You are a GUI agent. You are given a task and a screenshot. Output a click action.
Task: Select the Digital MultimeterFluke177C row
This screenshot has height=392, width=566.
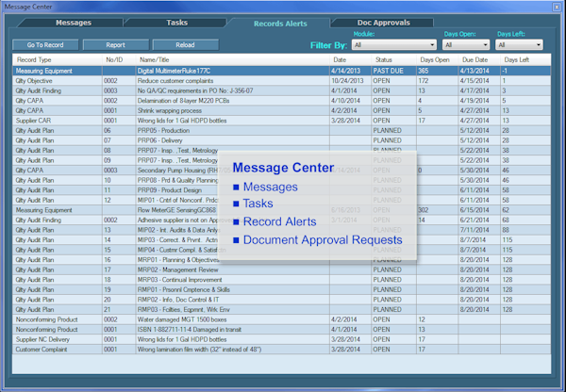click(281, 71)
